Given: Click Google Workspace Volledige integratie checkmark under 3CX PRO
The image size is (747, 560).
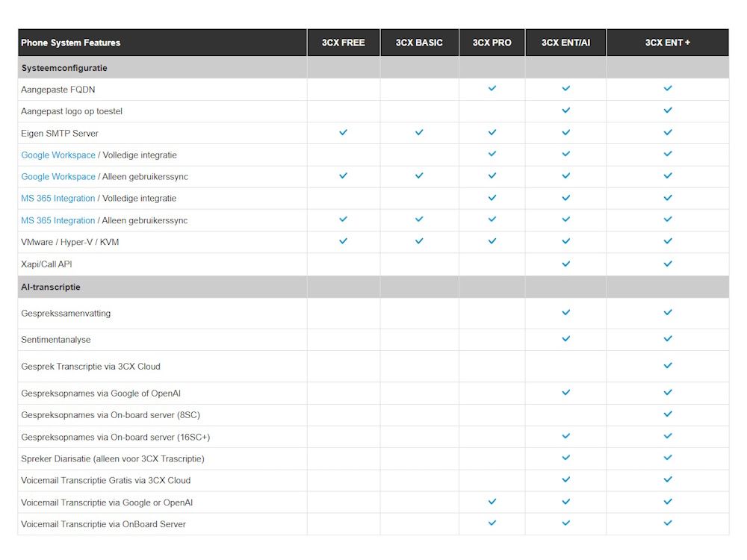Looking at the screenshot, I should [x=492, y=154].
